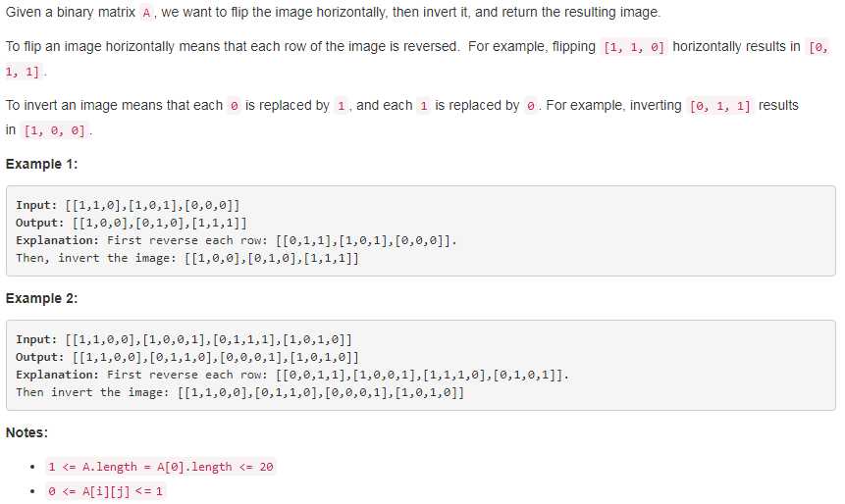The image size is (845, 504).
Task: Click the Example 2 Output line
Action: (x=187, y=358)
